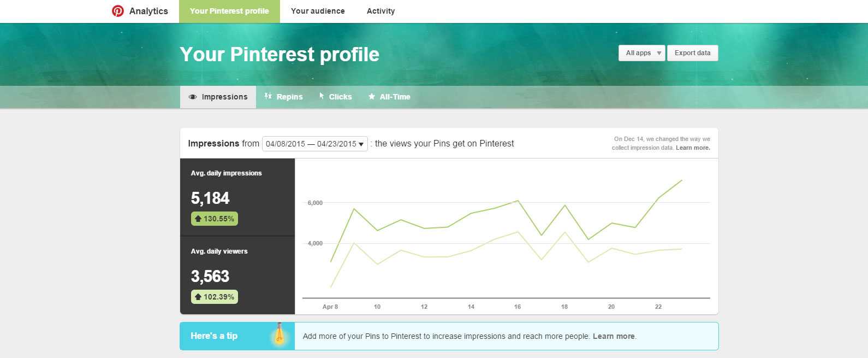Click the eye icon beside Impressions
The image size is (868, 358).
pyautogui.click(x=192, y=97)
